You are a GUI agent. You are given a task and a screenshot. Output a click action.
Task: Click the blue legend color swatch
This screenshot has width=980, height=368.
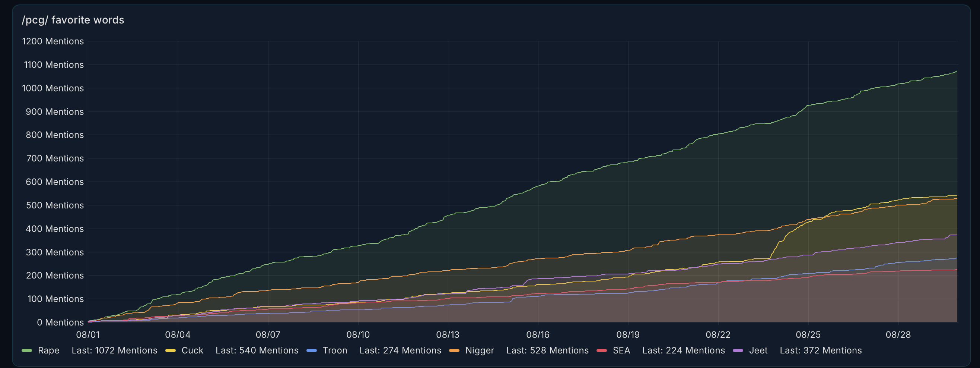312,350
